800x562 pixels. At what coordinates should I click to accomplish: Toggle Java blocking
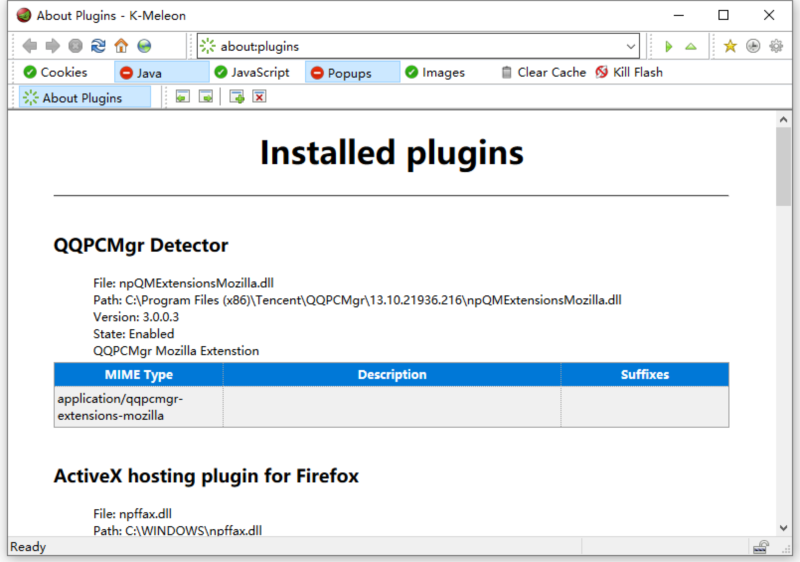(162, 72)
